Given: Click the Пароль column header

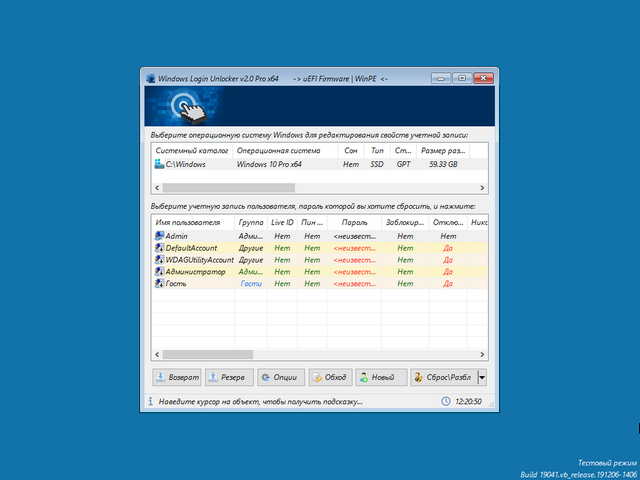Looking at the screenshot, I should tap(355, 221).
